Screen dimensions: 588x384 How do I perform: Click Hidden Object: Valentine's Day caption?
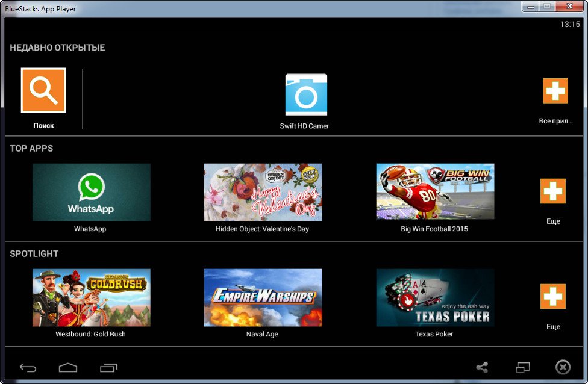click(x=262, y=229)
